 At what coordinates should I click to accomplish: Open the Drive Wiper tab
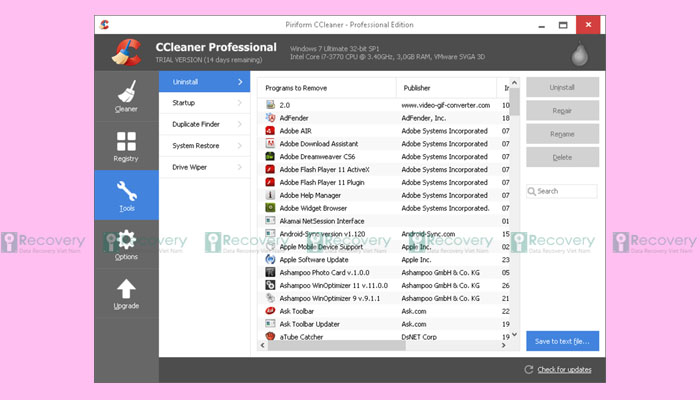204,167
